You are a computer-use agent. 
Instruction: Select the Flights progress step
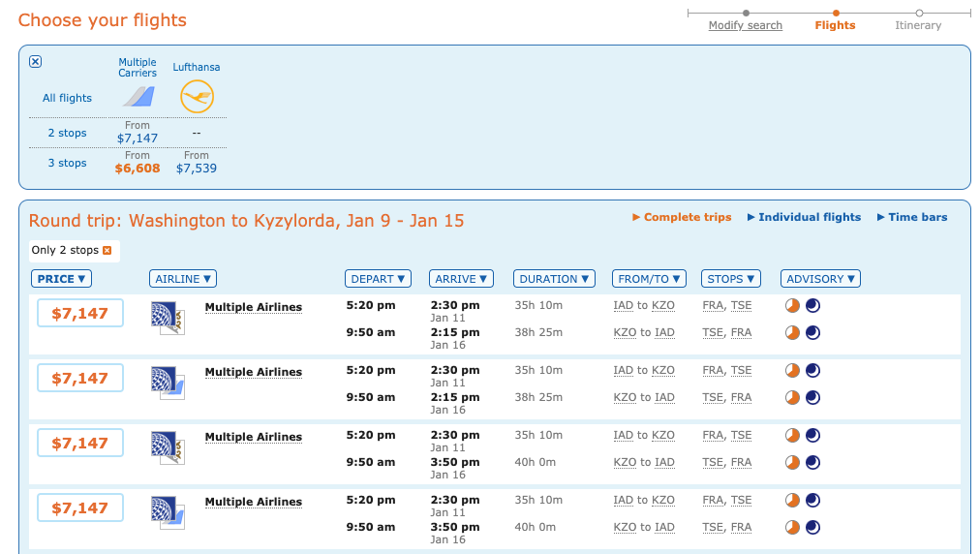(x=835, y=25)
